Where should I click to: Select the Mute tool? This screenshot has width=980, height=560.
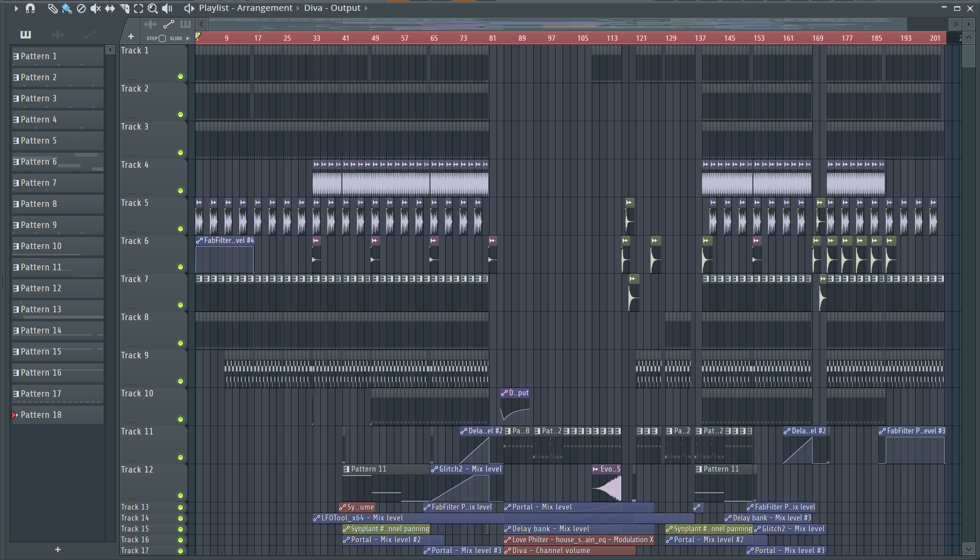pyautogui.click(x=95, y=8)
